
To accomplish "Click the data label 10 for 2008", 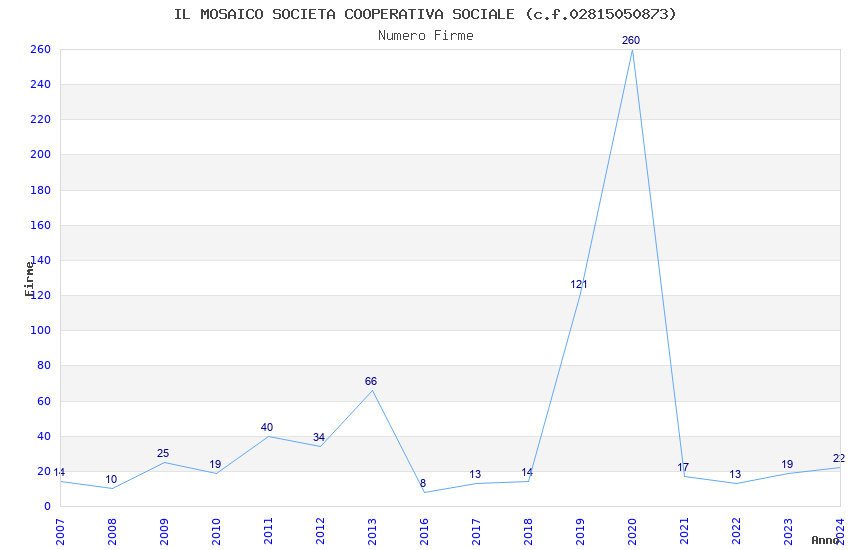I will pyautogui.click(x=111, y=479).
